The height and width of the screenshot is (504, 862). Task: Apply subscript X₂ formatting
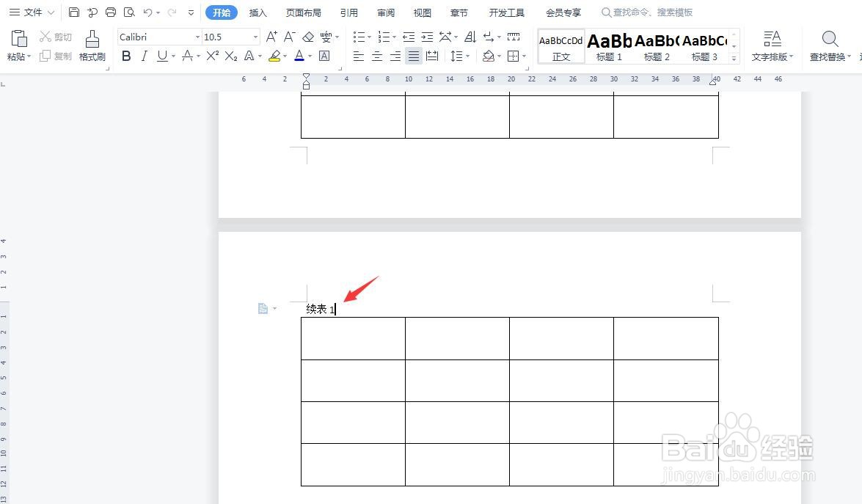click(231, 56)
